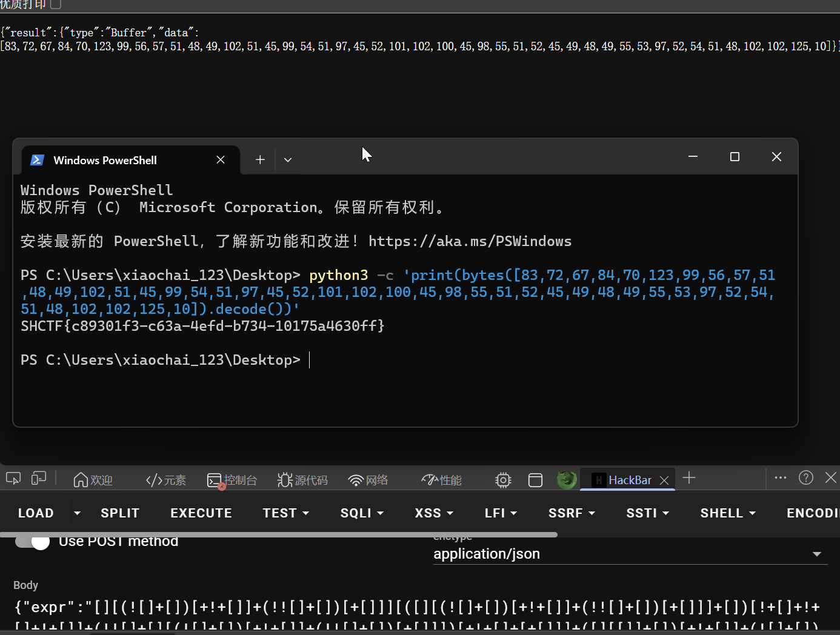840x635 pixels.
Task: Add a new DevTools tool with plus
Action: 689,478
